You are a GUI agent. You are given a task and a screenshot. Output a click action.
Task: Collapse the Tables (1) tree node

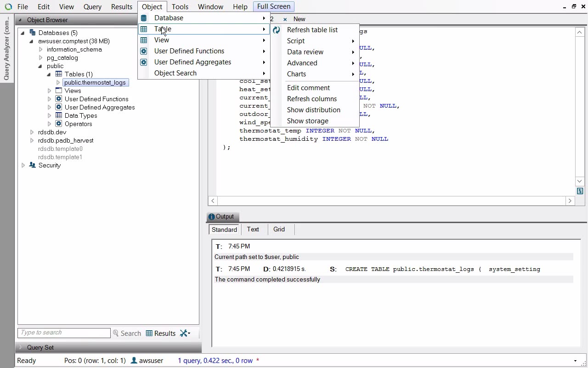49,74
